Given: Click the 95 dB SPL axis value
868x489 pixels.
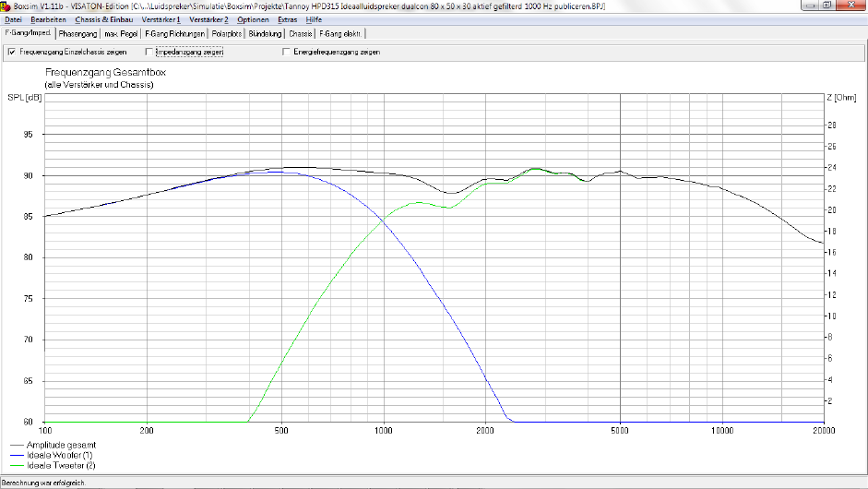Looking at the screenshot, I should [x=29, y=135].
